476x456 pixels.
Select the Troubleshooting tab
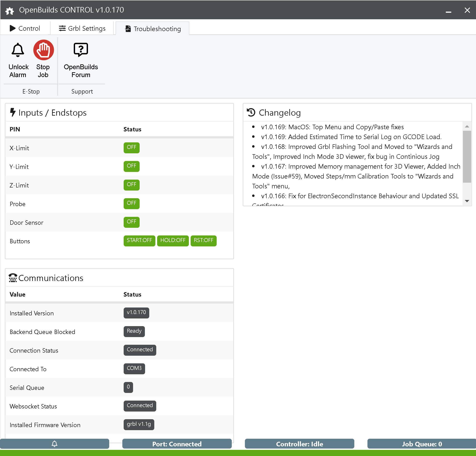pos(153,29)
